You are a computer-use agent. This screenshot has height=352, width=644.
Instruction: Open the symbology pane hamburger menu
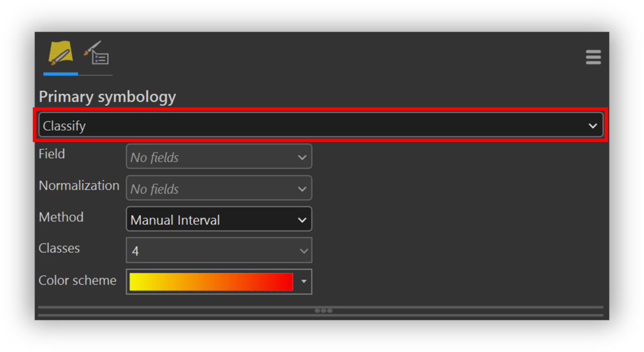click(x=593, y=57)
